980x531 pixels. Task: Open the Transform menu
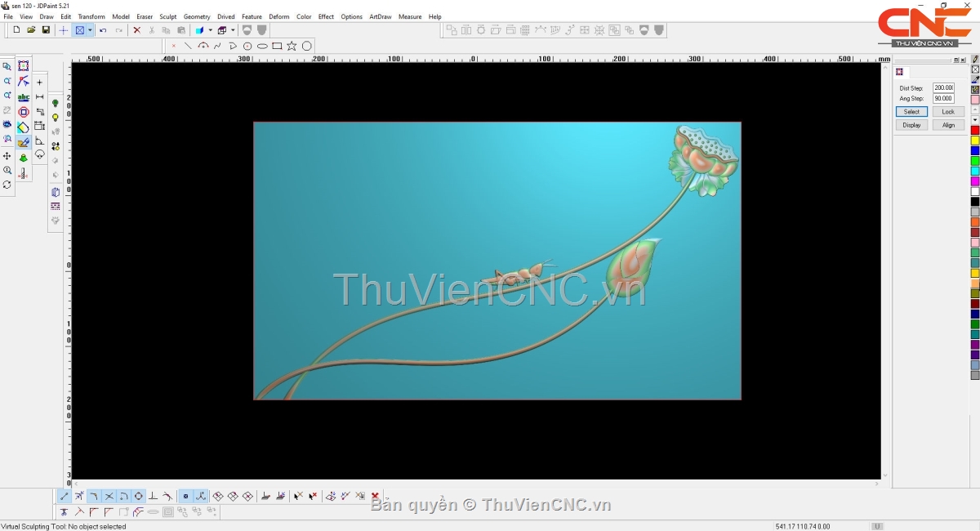coord(91,16)
